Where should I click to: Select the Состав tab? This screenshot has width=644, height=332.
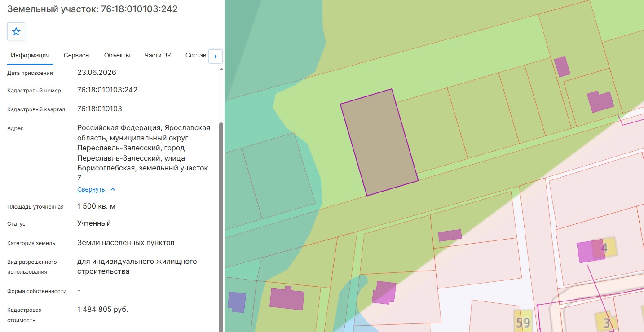click(196, 56)
